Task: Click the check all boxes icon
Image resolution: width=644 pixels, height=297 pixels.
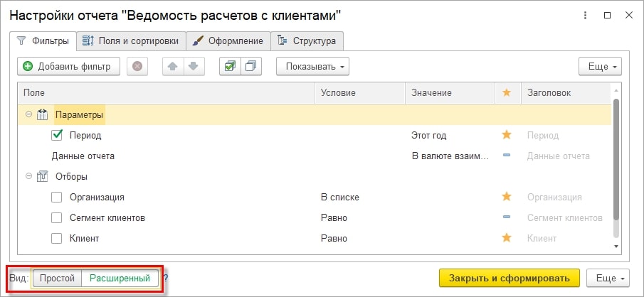Action: [x=230, y=67]
